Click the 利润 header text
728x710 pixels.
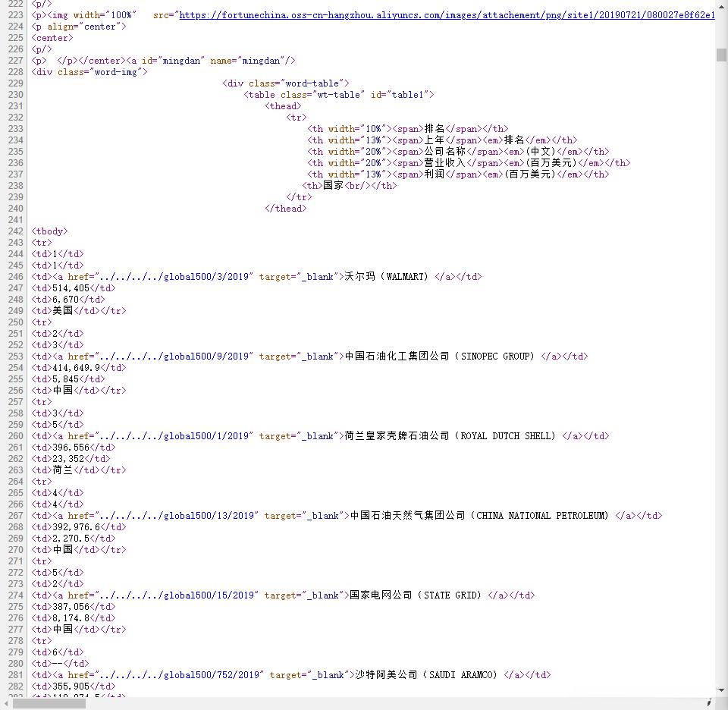435,174
